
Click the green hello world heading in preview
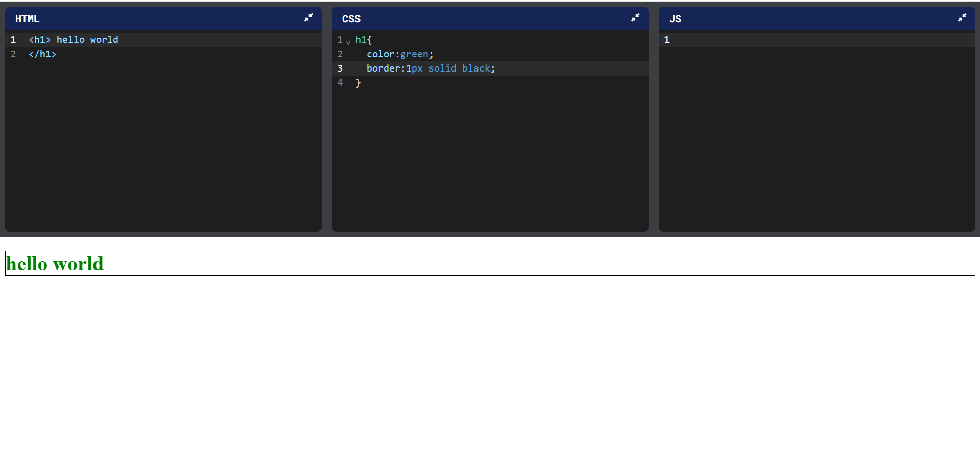tap(55, 264)
